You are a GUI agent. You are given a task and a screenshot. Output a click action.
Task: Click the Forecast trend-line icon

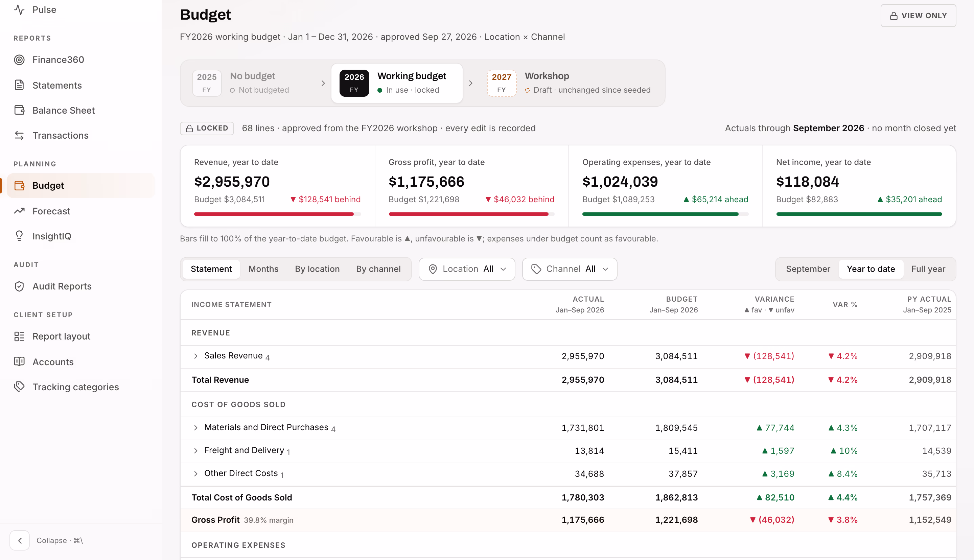[x=19, y=211]
